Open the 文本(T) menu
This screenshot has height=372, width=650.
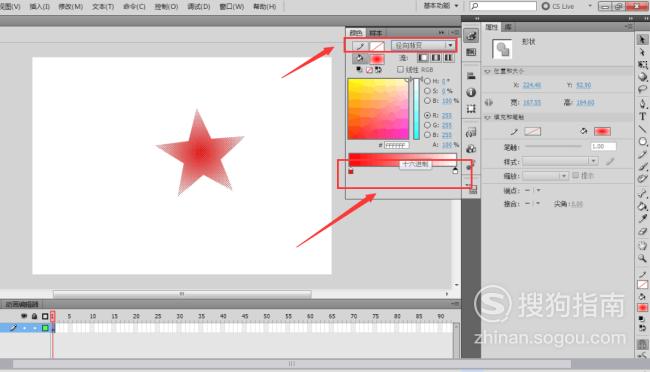(103, 7)
